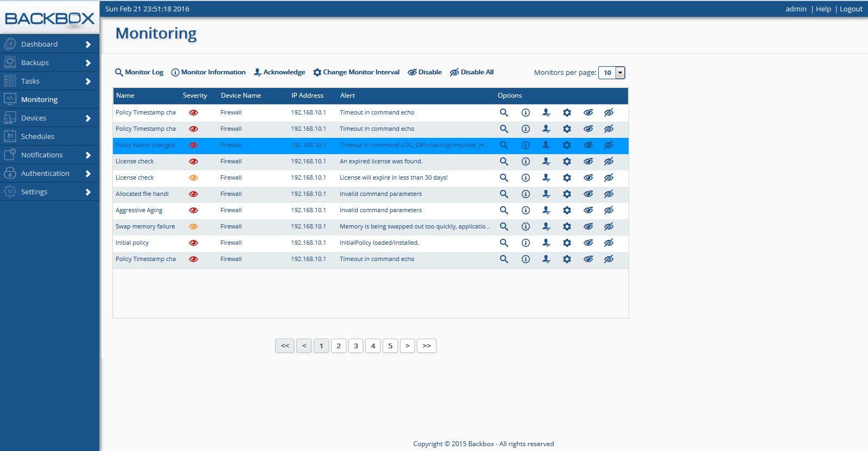Open interval gear for Swap memory failure
The height and width of the screenshot is (451, 868).
point(567,227)
